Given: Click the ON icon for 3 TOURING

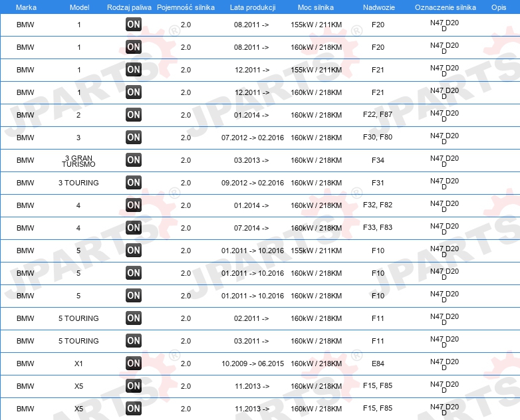Looking at the screenshot, I should point(134,182).
